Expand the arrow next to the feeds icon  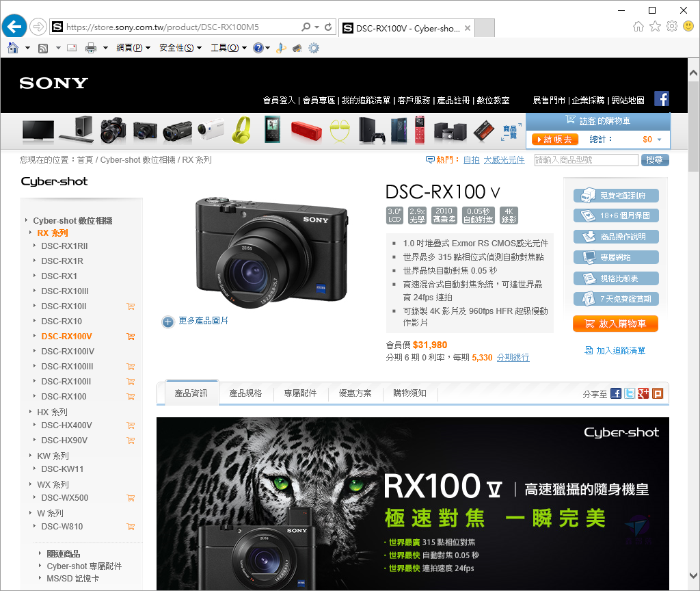coord(58,48)
